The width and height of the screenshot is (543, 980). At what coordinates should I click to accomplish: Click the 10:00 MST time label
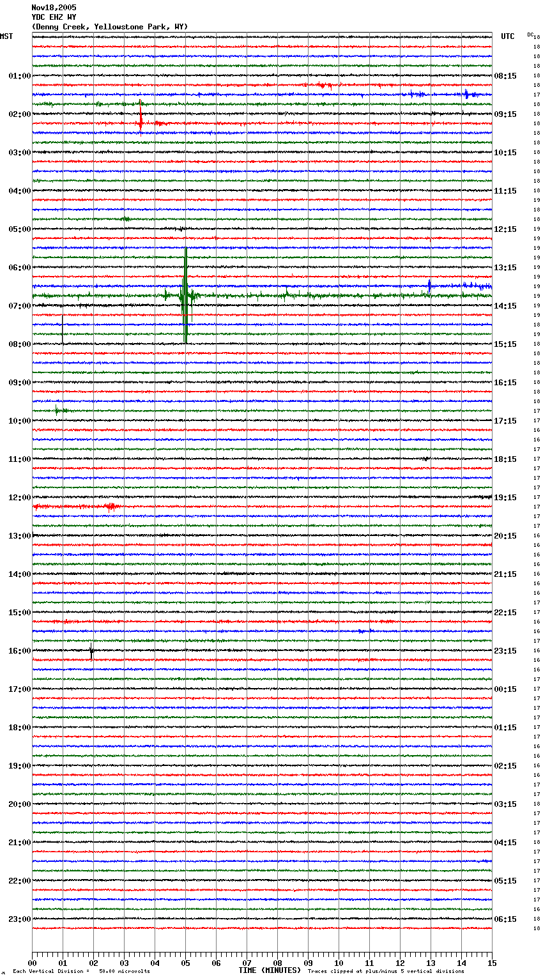[x=20, y=421]
